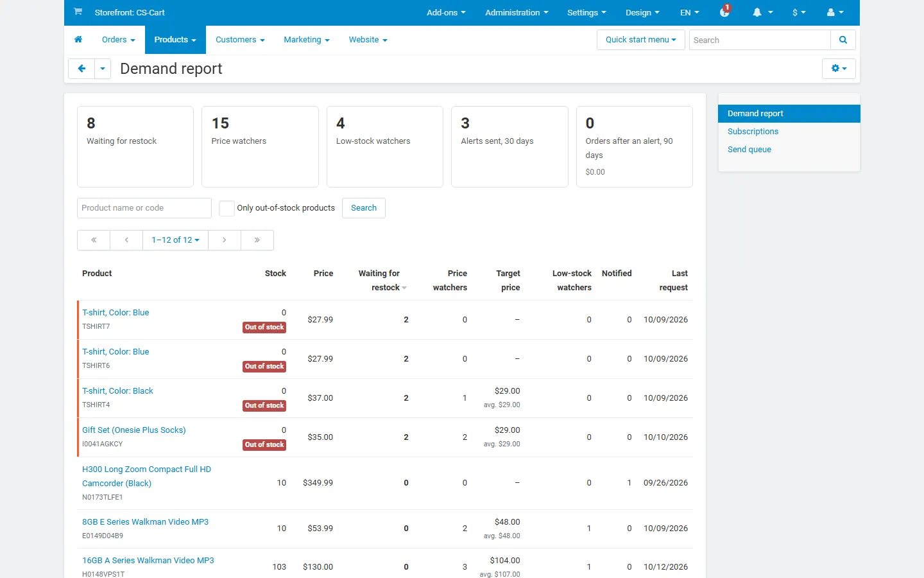Open the currency dollar dropdown

point(799,12)
